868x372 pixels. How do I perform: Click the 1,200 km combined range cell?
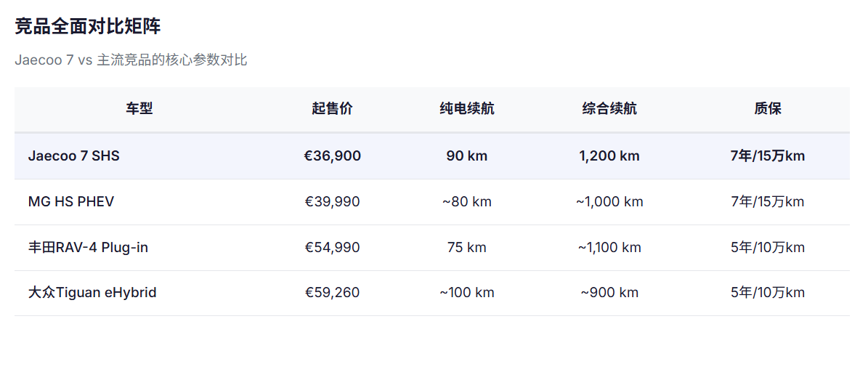pos(609,155)
